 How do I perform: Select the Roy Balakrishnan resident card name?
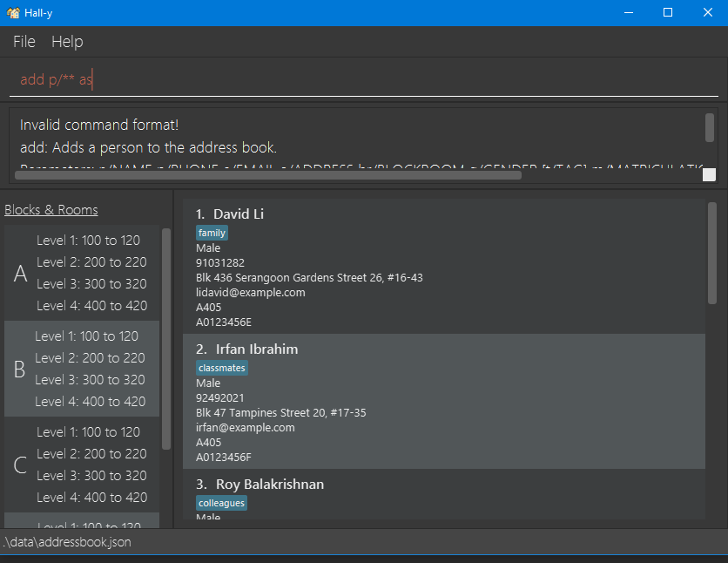tap(270, 485)
